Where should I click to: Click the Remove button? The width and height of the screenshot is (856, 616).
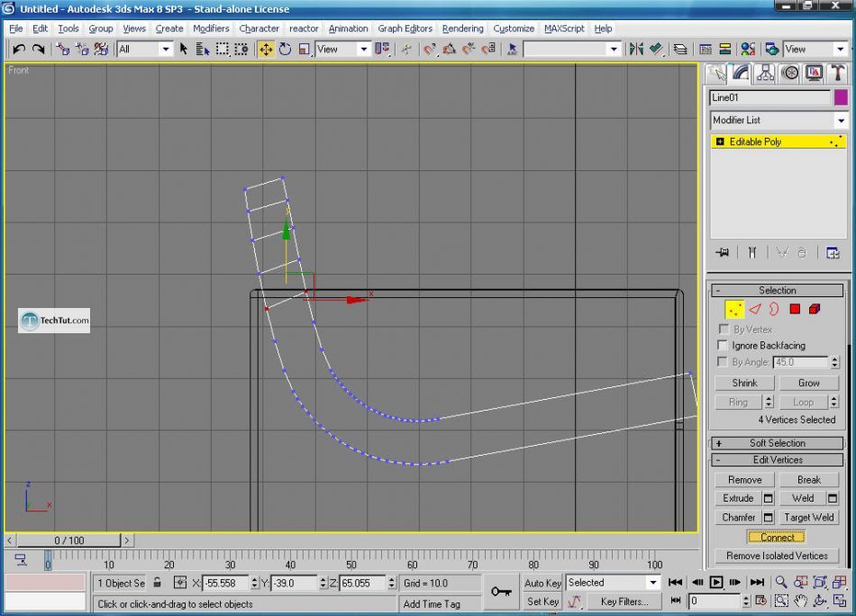point(744,480)
